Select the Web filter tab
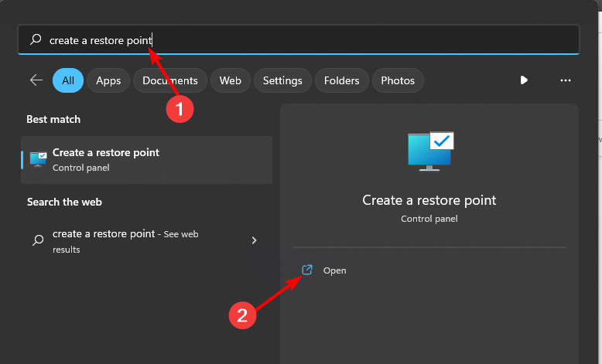Screen dimensions: 602x364 230,80
